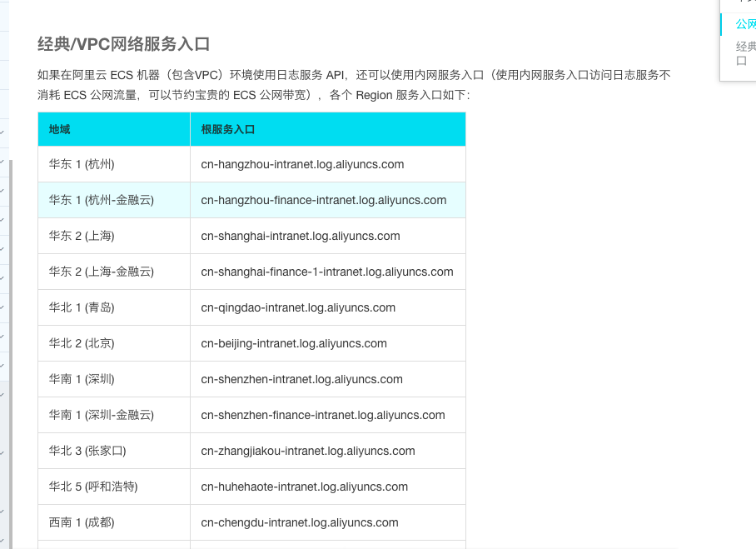This screenshot has width=756, height=549.
Task: Click the 西南 1 (成都) region cell
Action: [114, 522]
